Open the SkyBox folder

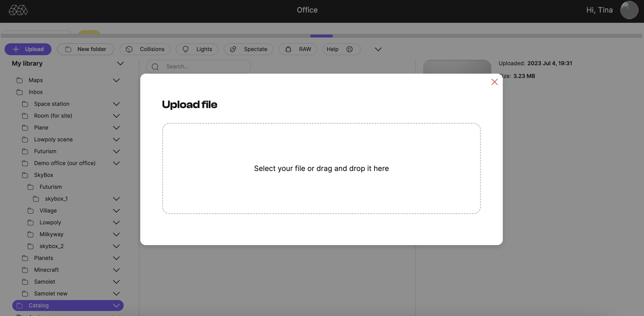(43, 175)
